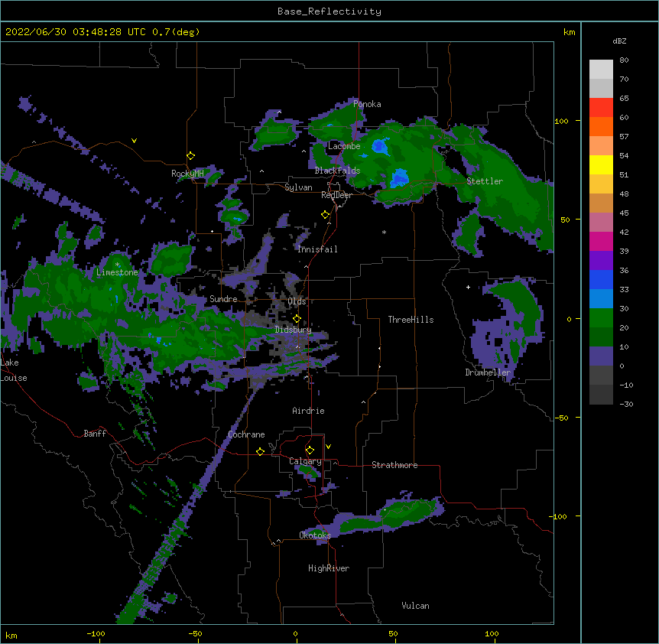Click the Banff town label

tap(95, 434)
